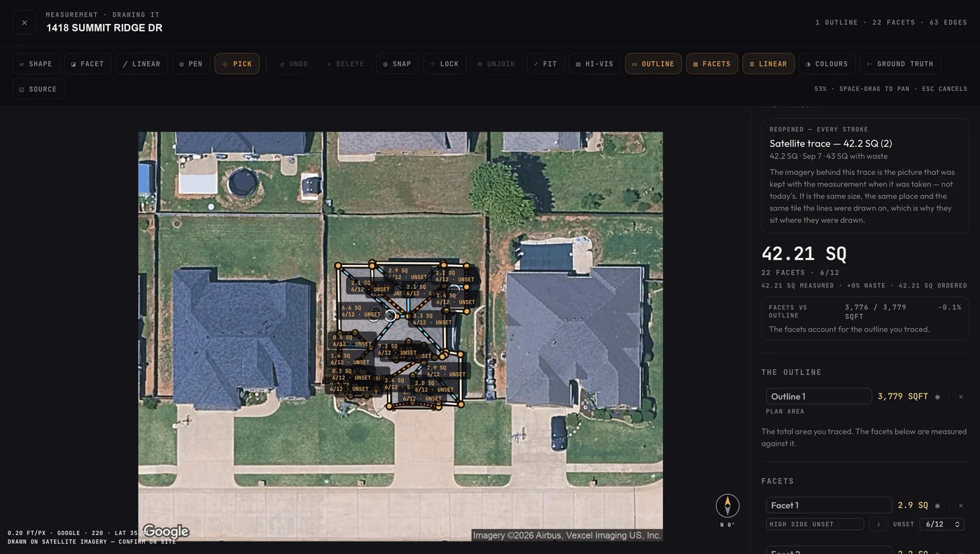Select the 3.3 SQ facet label on map
The image size is (980, 554).
(432, 319)
